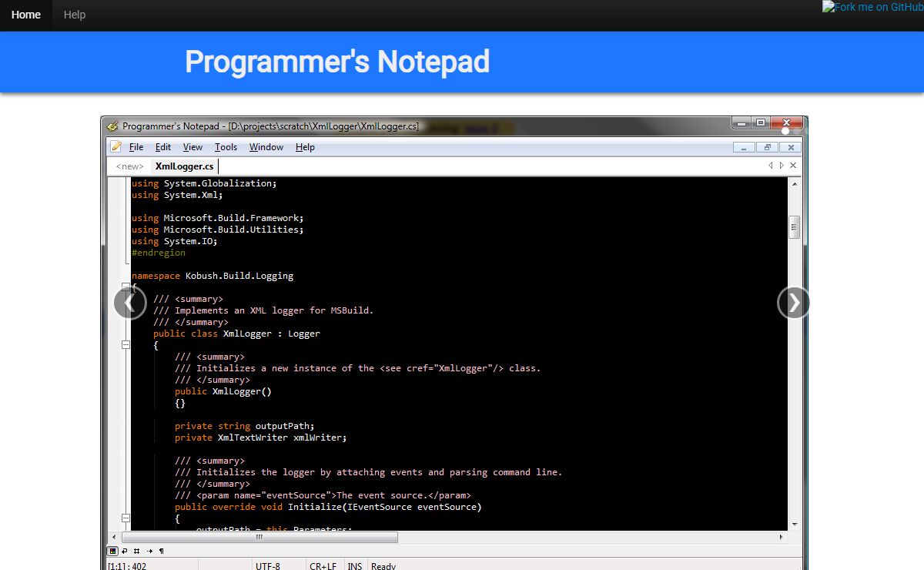This screenshot has width=924, height=570.
Task: Toggle the syntax highlighting colour icon
Action: [112, 551]
